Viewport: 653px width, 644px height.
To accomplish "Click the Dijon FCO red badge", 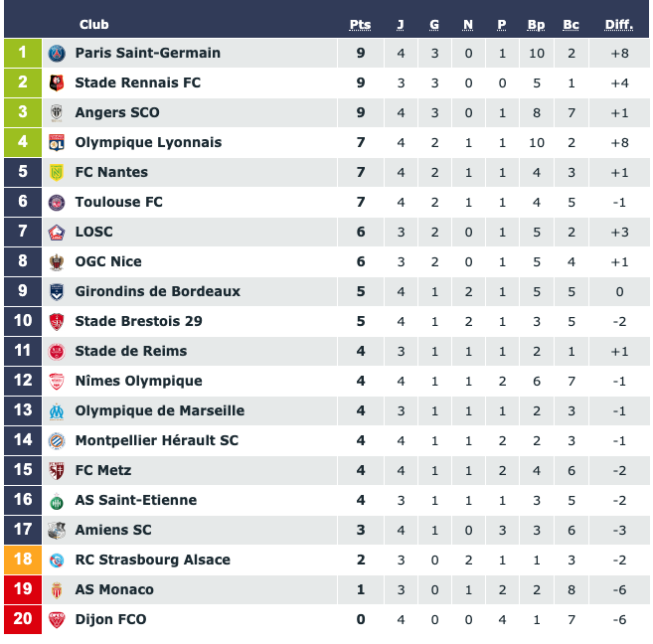I will tap(57, 620).
